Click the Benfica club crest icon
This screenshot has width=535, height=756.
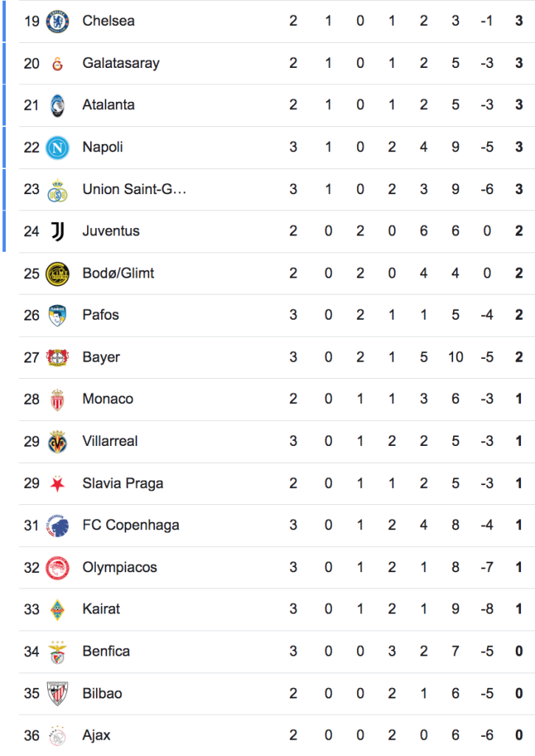click(x=57, y=652)
